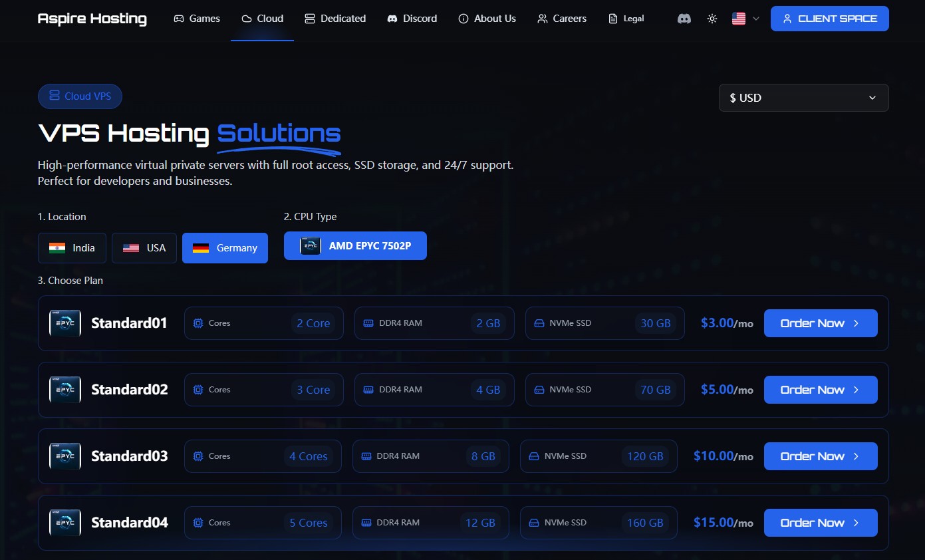Click Order Now for Standard03 plan
925x560 pixels.
(820, 456)
